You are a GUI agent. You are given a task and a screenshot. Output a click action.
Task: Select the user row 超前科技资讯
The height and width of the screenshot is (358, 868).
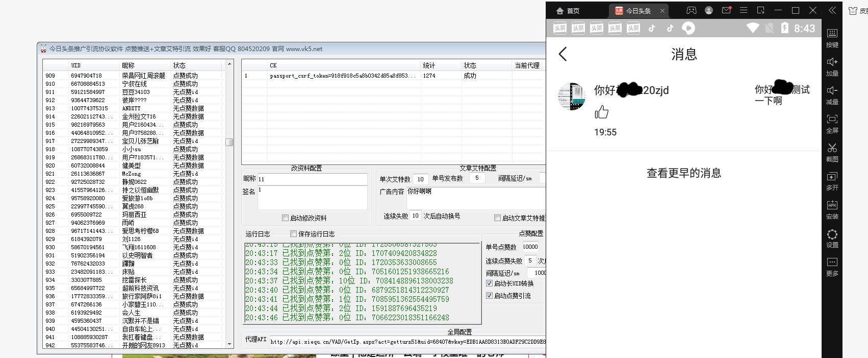pos(133,288)
